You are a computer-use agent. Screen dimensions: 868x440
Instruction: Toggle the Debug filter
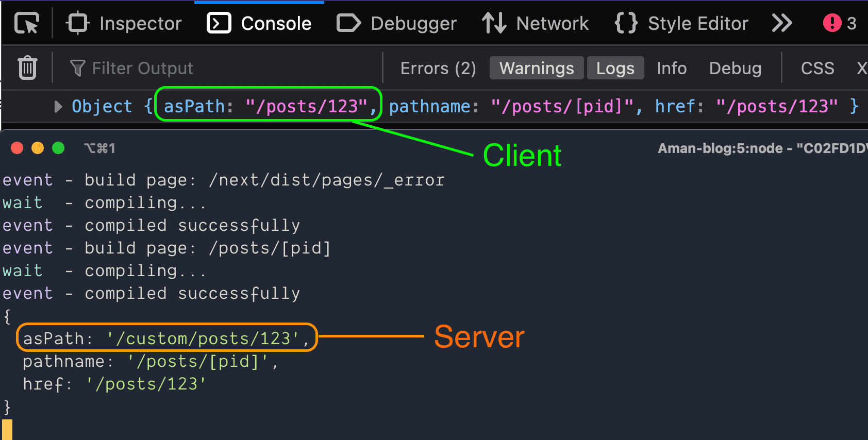click(x=735, y=68)
